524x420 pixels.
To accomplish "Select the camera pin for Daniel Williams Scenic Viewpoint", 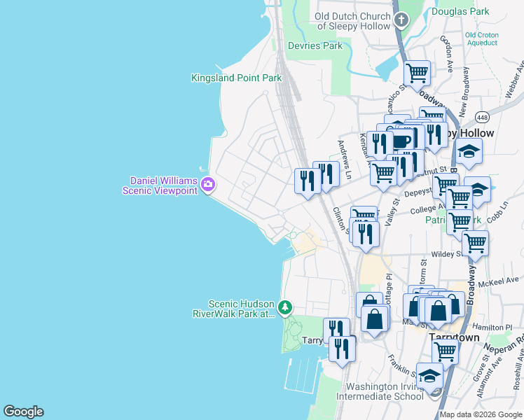I will pyautogui.click(x=207, y=184).
